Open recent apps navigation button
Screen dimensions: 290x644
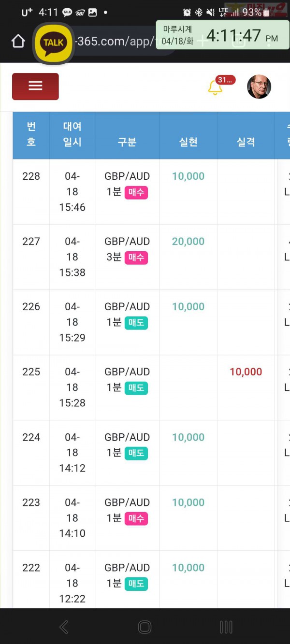(x=226, y=627)
